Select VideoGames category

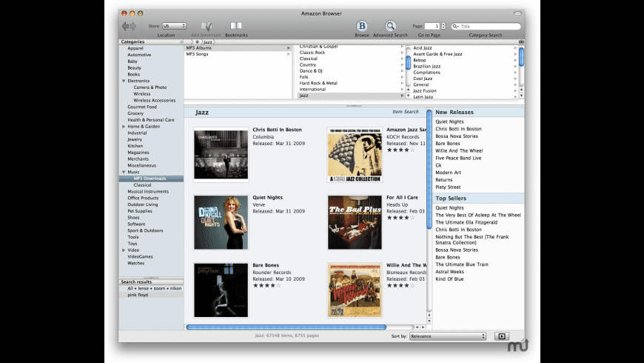140,256
